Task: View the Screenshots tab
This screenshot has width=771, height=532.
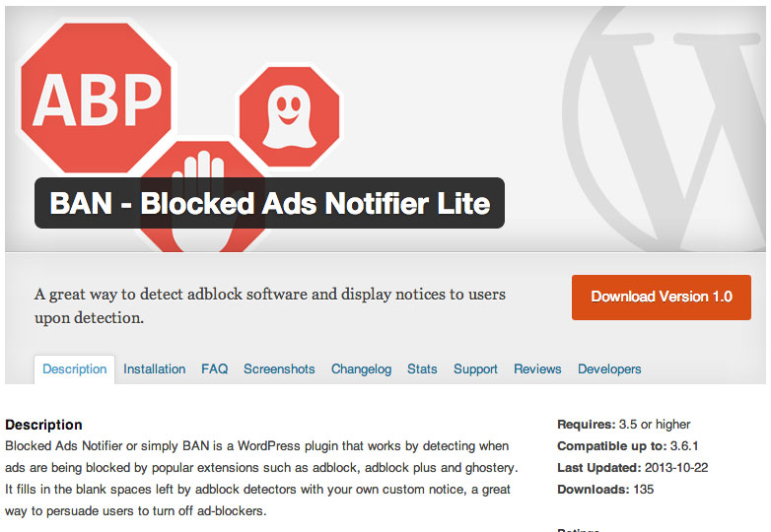Action: point(279,368)
